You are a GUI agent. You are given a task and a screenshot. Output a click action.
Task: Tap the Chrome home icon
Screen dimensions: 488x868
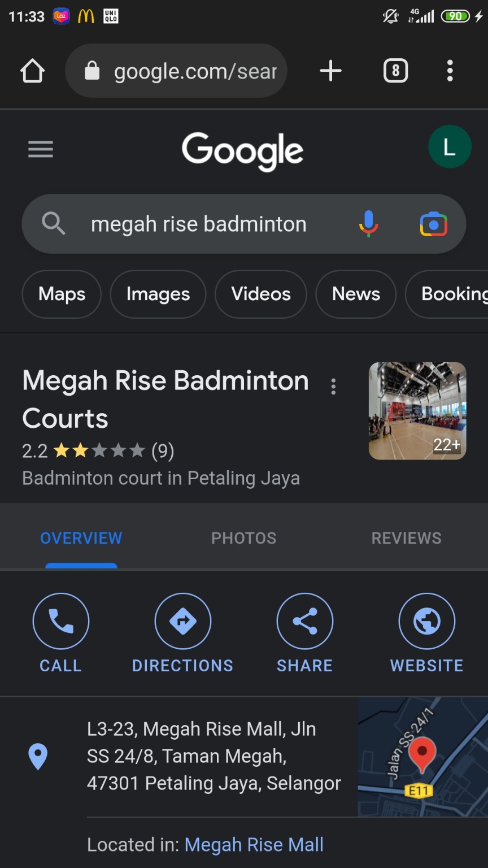point(32,71)
